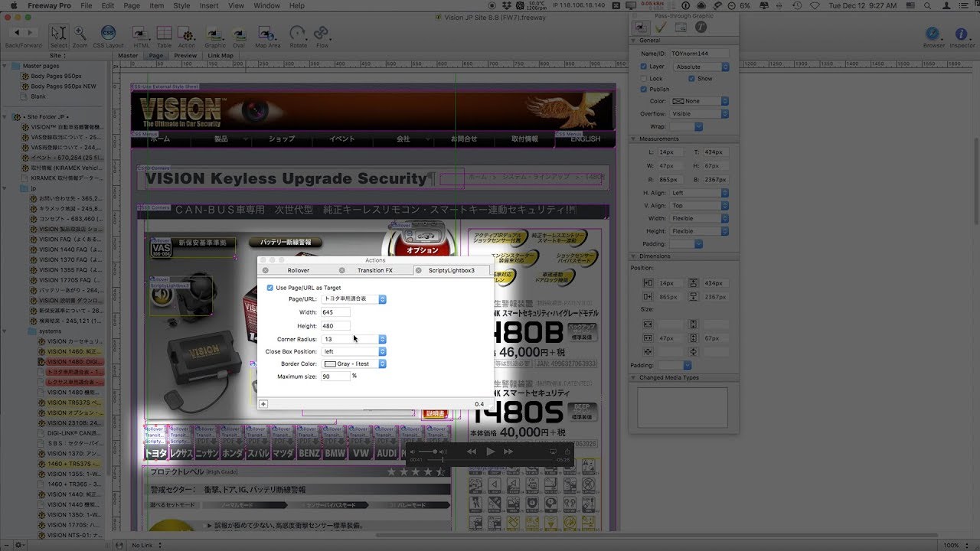Open Layer position Absolute dropdown
Screen dimensions: 980x551
point(700,67)
